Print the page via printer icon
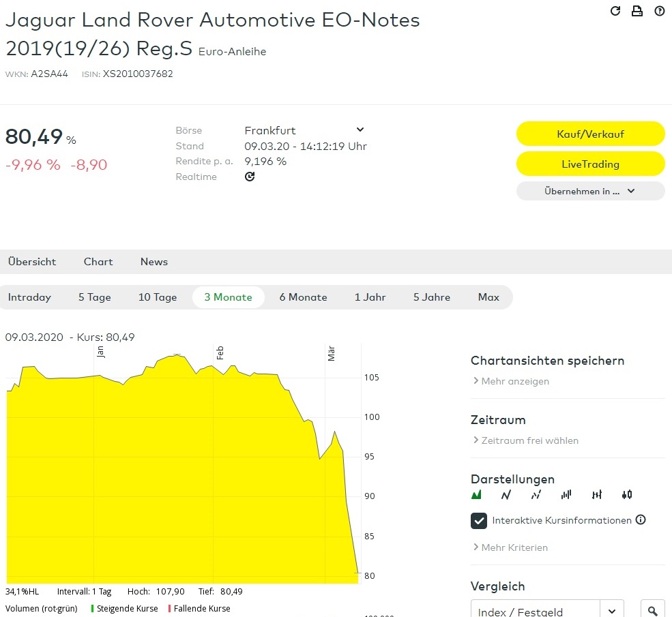Viewport: 672px width, 617px height. coord(637,11)
